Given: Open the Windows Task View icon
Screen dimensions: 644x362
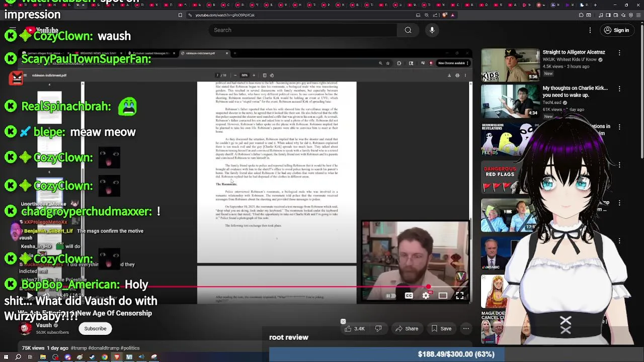Looking at the screenshot, I should 30,357.
